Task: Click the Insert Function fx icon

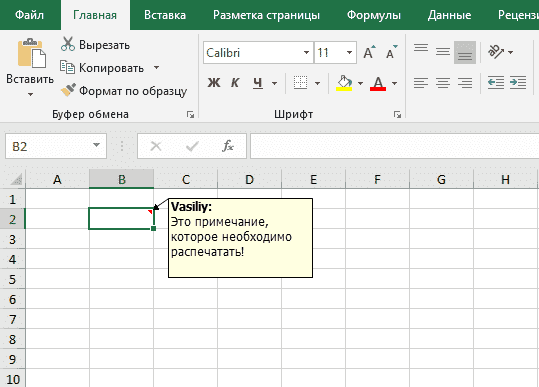Action: click(x=228, y=146)
